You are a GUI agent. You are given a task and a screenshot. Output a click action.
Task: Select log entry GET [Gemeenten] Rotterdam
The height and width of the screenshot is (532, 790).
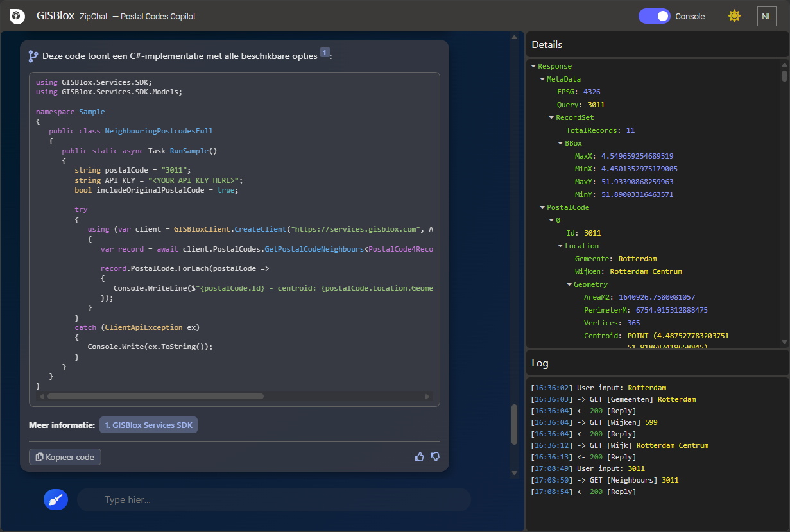(x=613, y=399)
